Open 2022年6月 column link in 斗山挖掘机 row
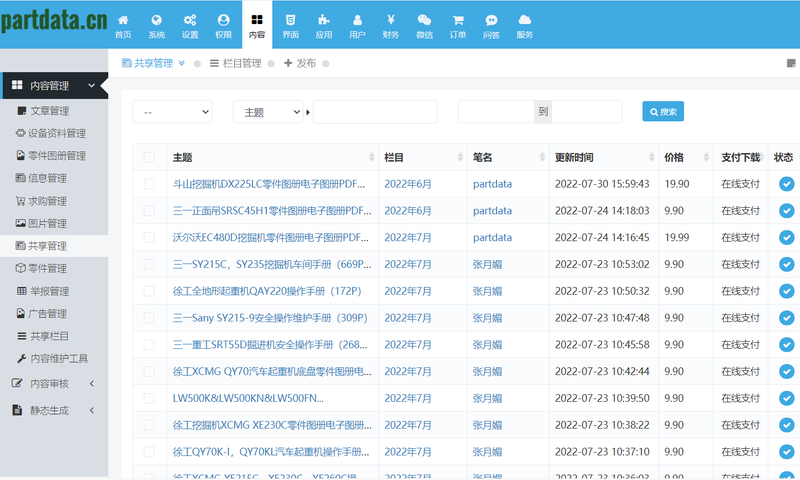Viewport: 800px width, 480px height. (408, 184)
